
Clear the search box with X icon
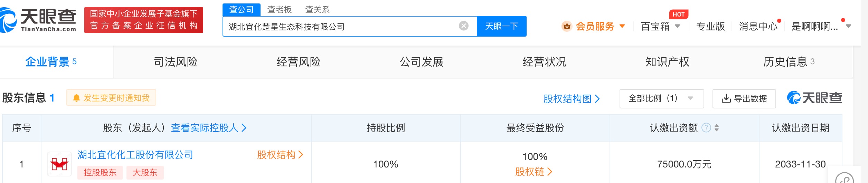463,26
